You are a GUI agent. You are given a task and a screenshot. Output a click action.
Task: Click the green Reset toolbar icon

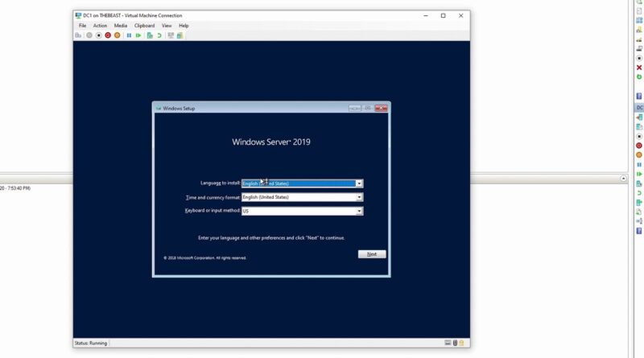click(x=138, y=35)
